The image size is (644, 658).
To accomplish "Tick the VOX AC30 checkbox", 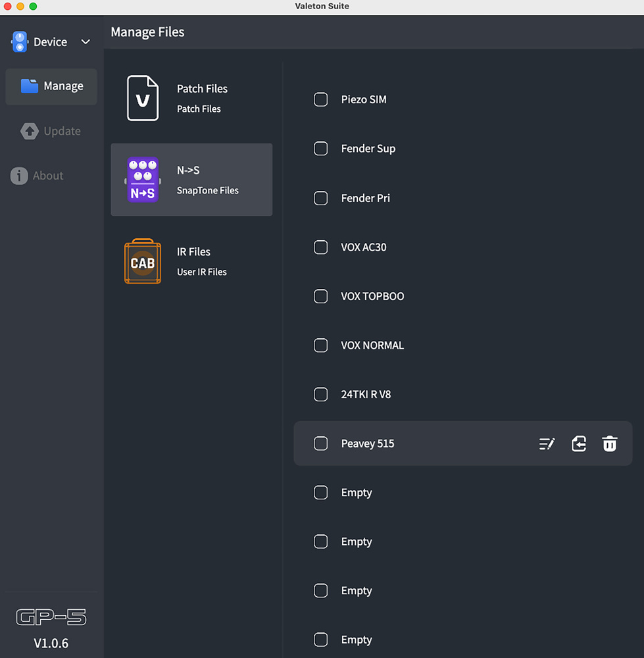I will pyautogui.click(x=321, y=247).
